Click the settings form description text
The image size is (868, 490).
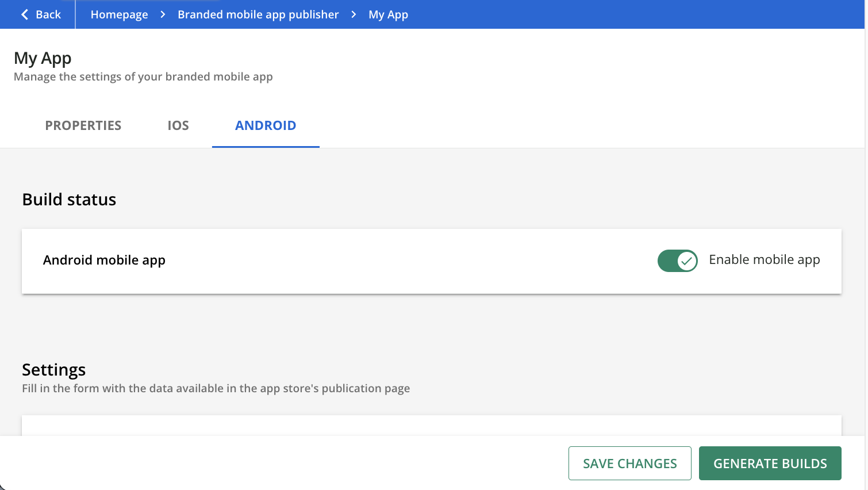pos(216,388)
